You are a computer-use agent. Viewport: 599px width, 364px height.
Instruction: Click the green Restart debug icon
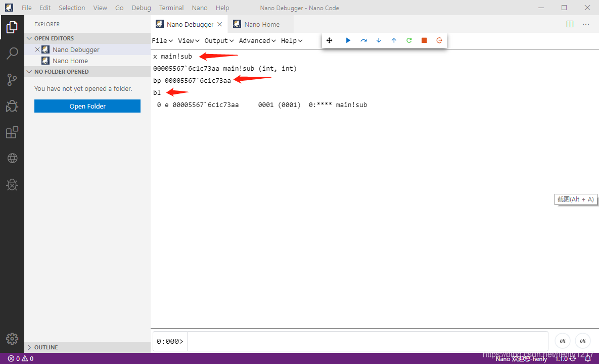coord(409,40)
